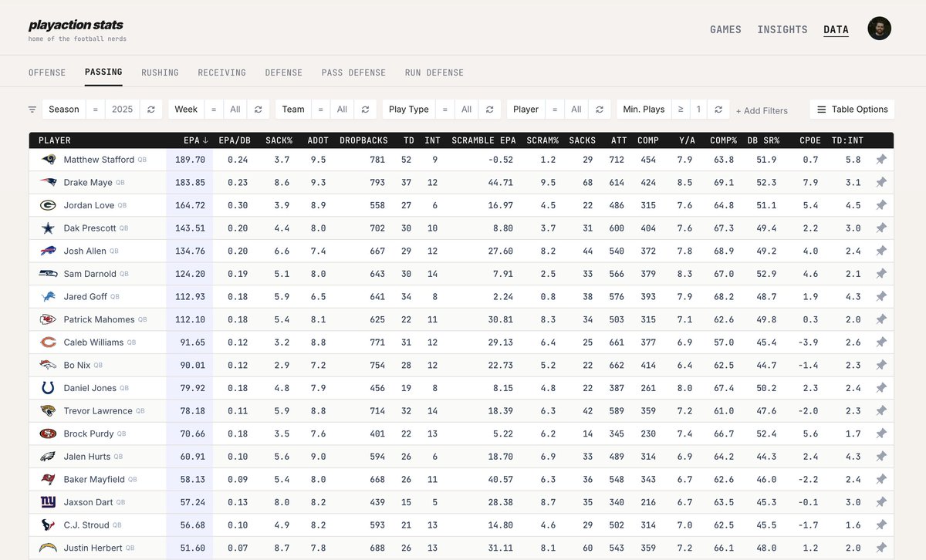Change the Min. Plays ≥ operator

point(681,110)
